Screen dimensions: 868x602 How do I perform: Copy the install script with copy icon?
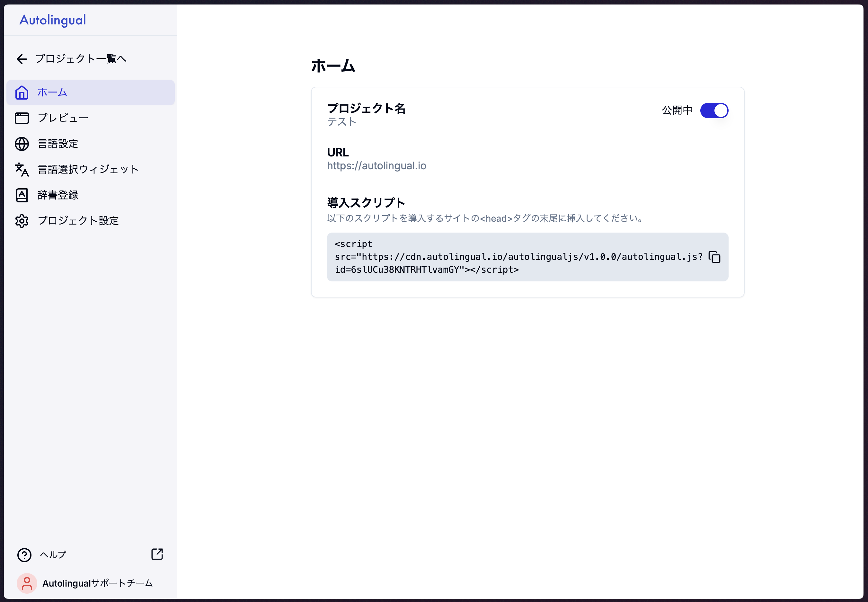[x=714, y=257]
